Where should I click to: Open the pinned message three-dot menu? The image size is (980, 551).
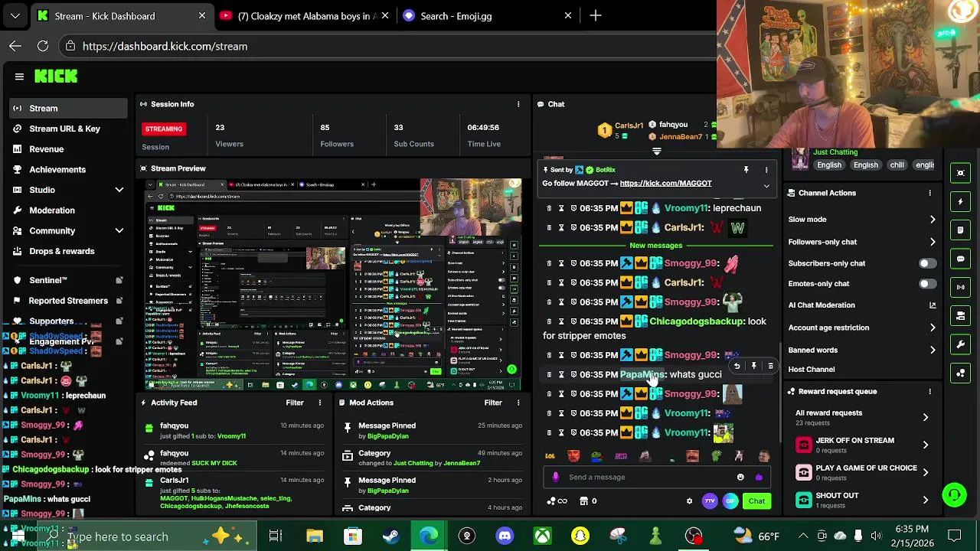click(x=766, y=170)
